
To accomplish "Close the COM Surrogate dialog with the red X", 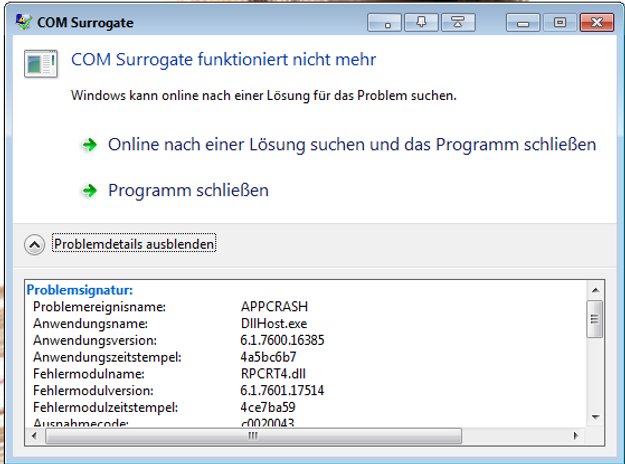I will tap(597, 22).
